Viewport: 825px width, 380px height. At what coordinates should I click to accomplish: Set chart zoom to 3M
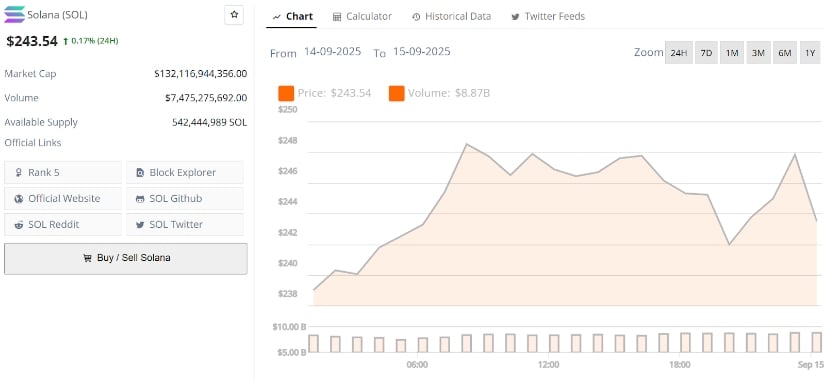pyautogui.click(x=758, y=53)
